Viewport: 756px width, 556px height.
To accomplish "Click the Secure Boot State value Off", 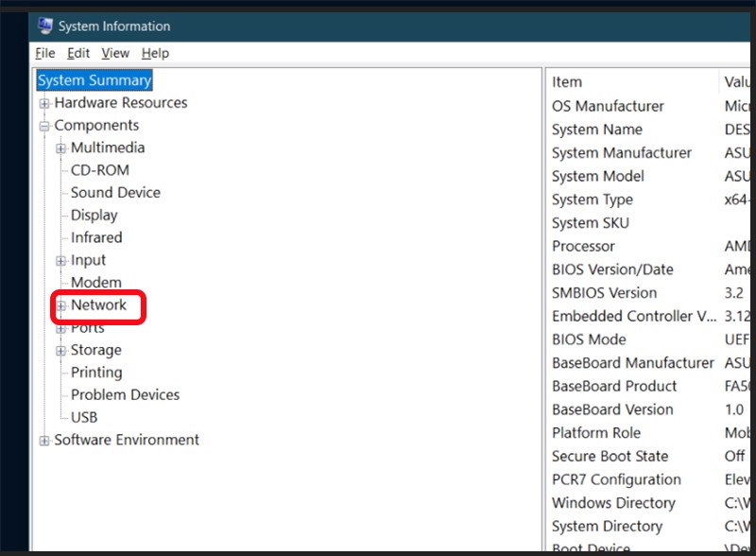I will click(x=735, y=456).
